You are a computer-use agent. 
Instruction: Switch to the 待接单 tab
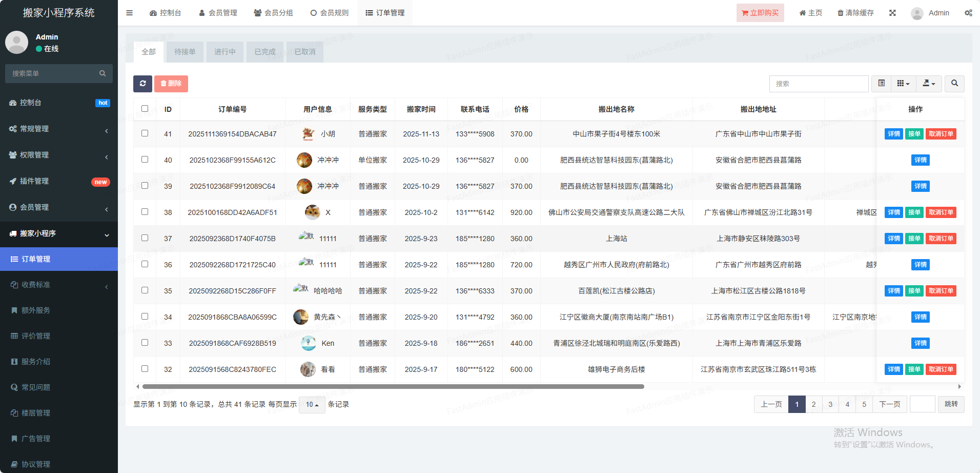pyautogui.click(x=185, y=52)
